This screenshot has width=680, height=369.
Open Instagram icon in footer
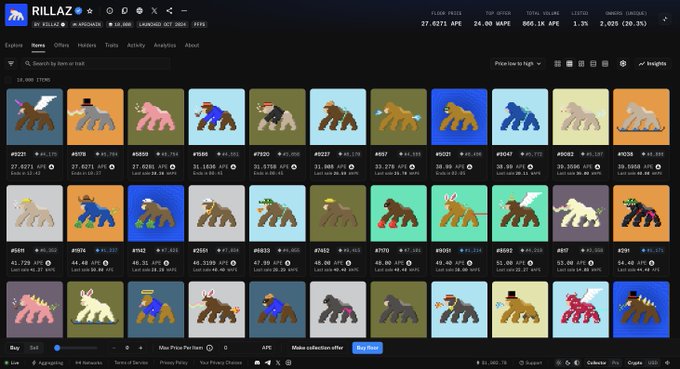coord(288,362)
